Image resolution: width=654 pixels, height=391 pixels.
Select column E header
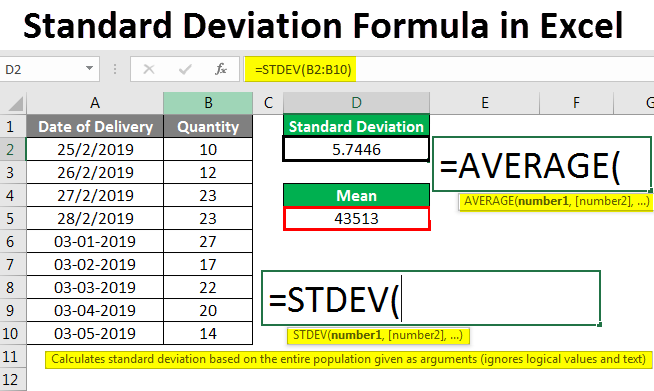[485, 103]
